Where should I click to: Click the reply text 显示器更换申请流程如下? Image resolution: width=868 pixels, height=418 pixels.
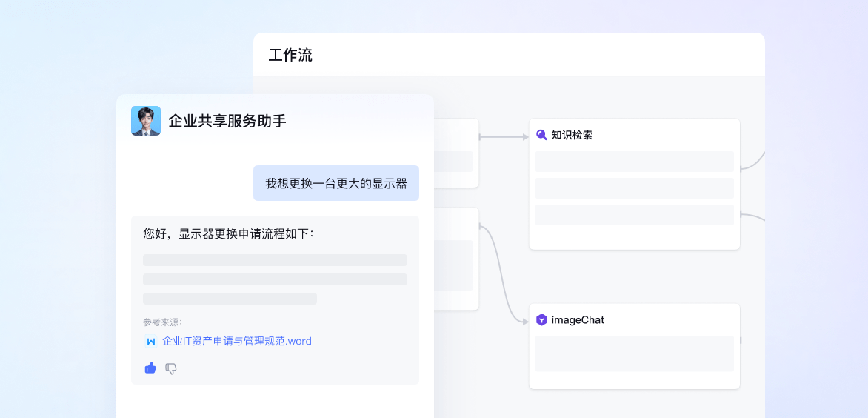tap(228, 234)
